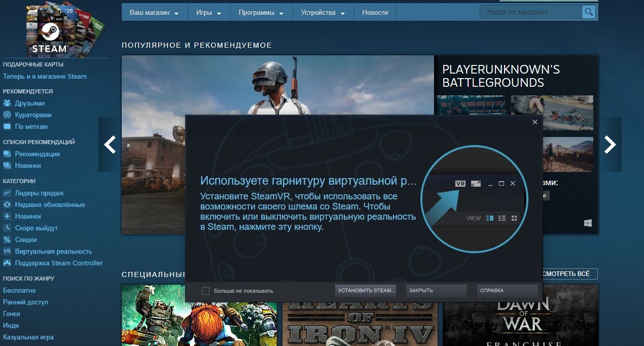644x346 pixels.
Task: Open Friends recommendations (Друзьями)
Action: 29,103
